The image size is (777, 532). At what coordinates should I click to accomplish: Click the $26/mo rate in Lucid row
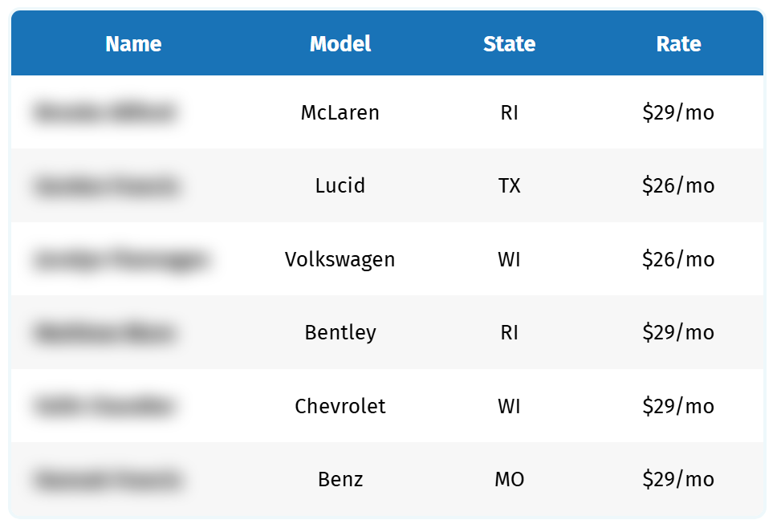(x=678, y=186)
